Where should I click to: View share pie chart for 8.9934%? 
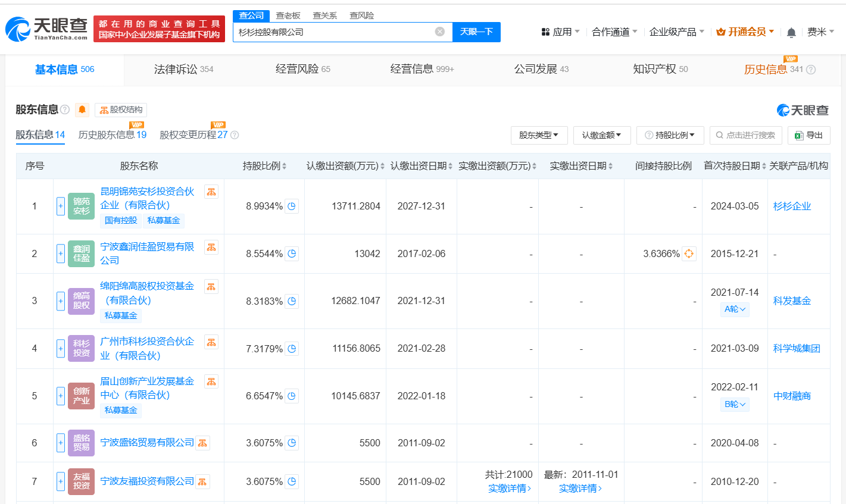292,206
